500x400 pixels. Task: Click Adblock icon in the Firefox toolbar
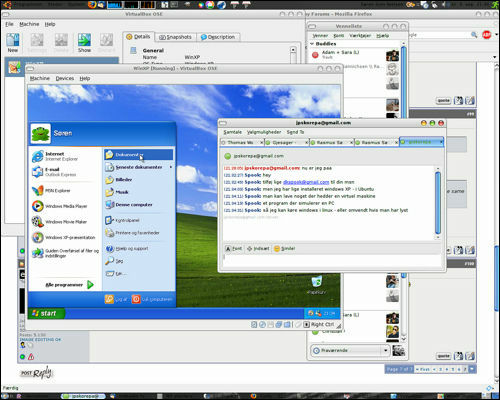tap(487, 34)
